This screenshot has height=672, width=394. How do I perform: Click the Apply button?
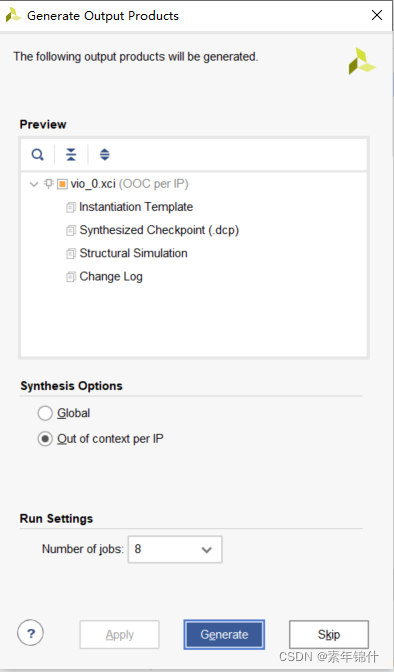click(x=120, y=634)
